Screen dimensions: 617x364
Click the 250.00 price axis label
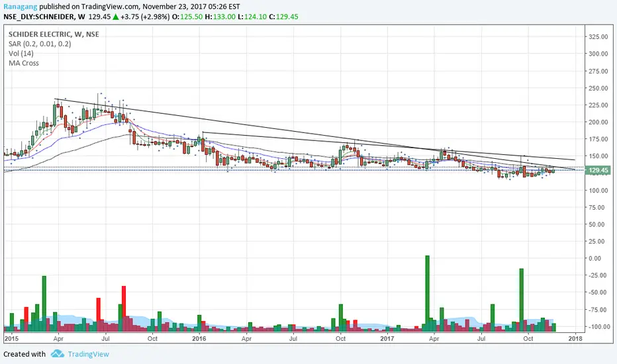pos(598,88)
